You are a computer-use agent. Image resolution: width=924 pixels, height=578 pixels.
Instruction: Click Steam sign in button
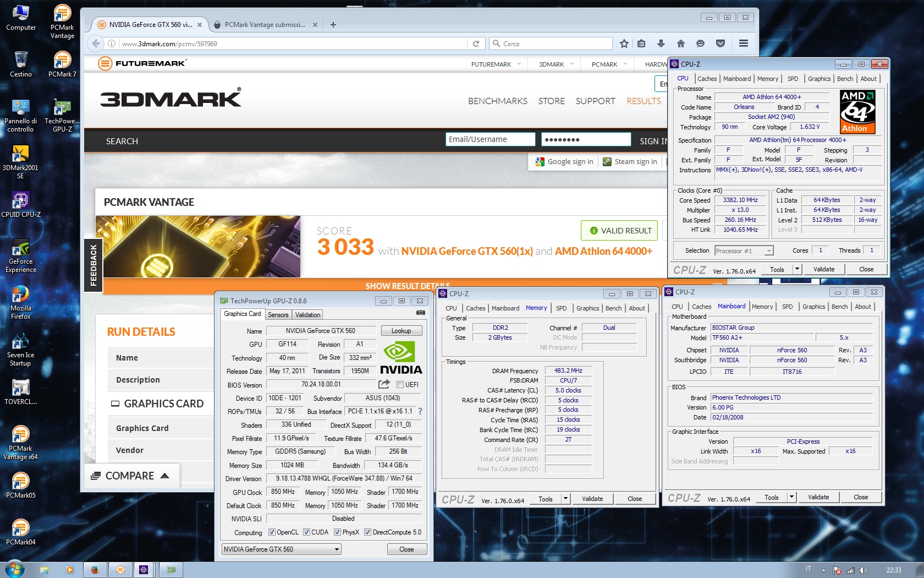pos(630,162)
